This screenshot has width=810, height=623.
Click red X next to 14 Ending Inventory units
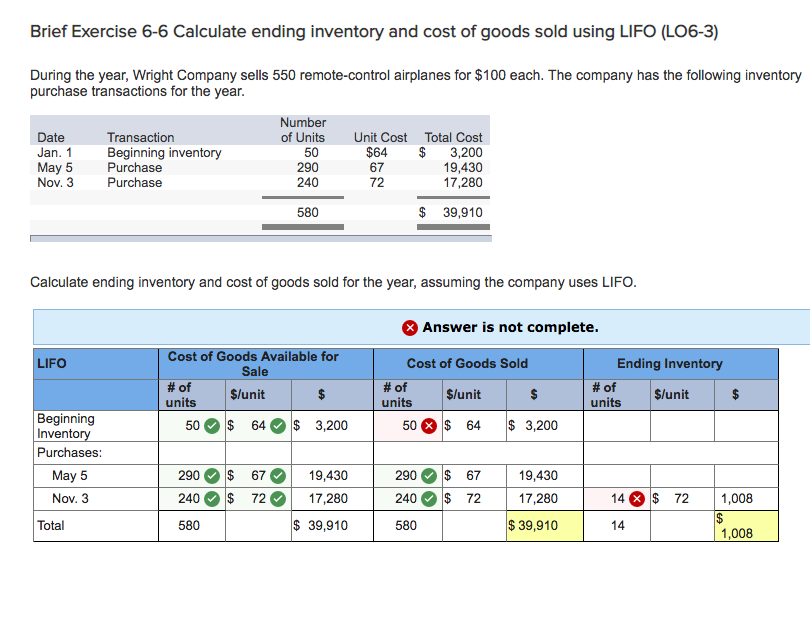pyautogui.click(x=637, y=499)
